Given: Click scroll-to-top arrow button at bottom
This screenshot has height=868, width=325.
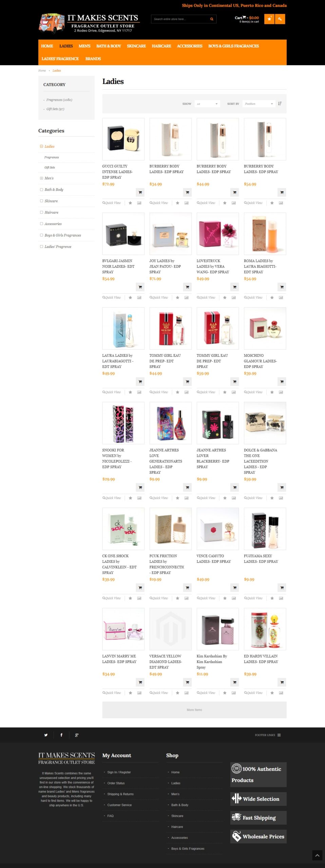Looking at the screenshot, I should 317,855.
